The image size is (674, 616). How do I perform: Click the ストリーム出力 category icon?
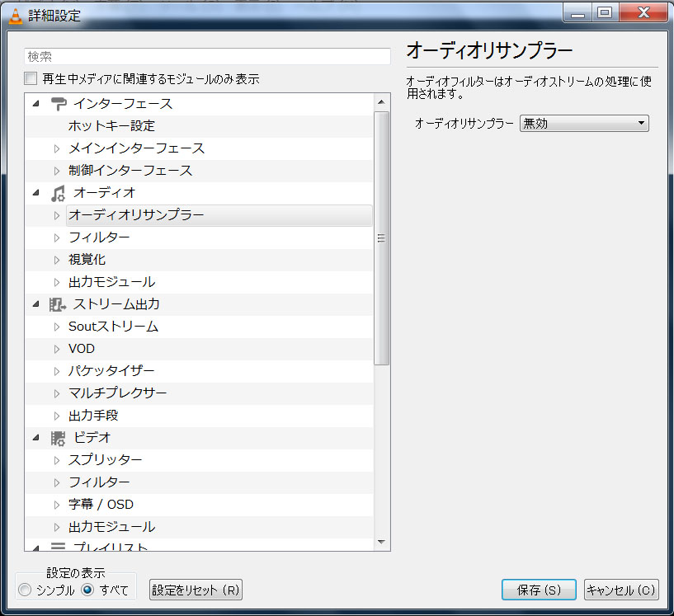[57, 304]
